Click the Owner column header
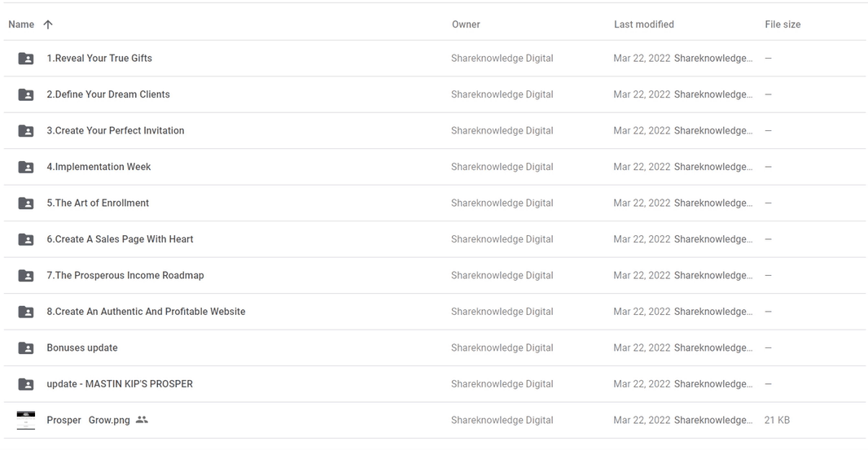This screenshot has height=450, width=868. coord(466,24)
